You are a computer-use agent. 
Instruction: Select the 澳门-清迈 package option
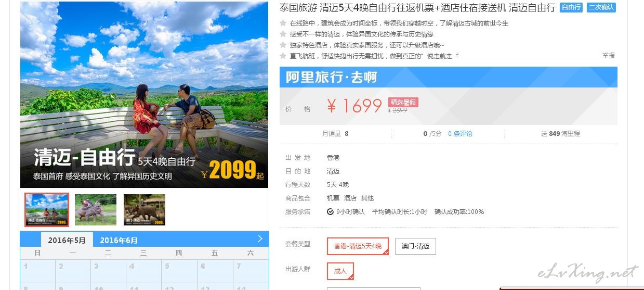[415, 246]
